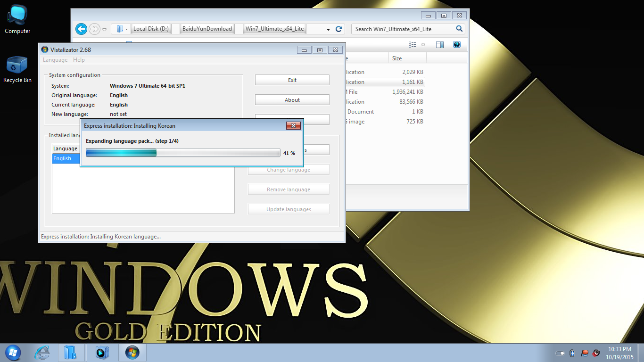
Task: Switch to the Explorer taskbar button
Action: [72, 353]
